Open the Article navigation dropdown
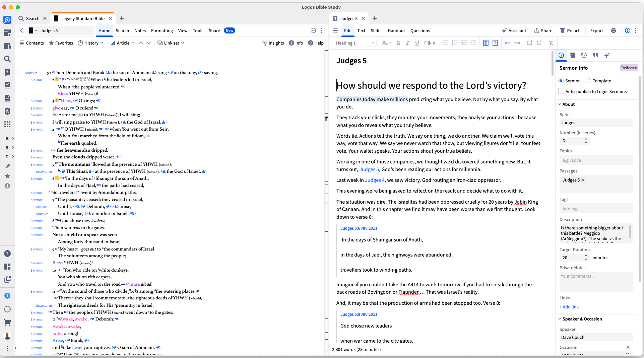 pyautogui.click(x=123, y=43)
